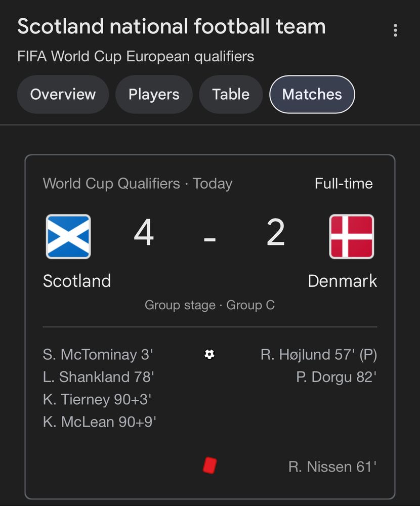420x506 pixels.
Task: Click the S. McTominay 3' goal entry
Action: coord(98,354)
